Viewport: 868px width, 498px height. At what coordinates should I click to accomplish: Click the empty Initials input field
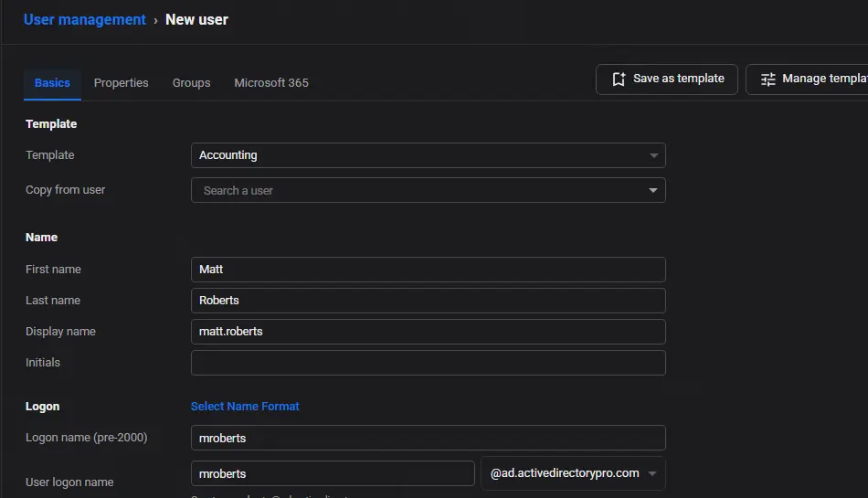click(428, 363)
